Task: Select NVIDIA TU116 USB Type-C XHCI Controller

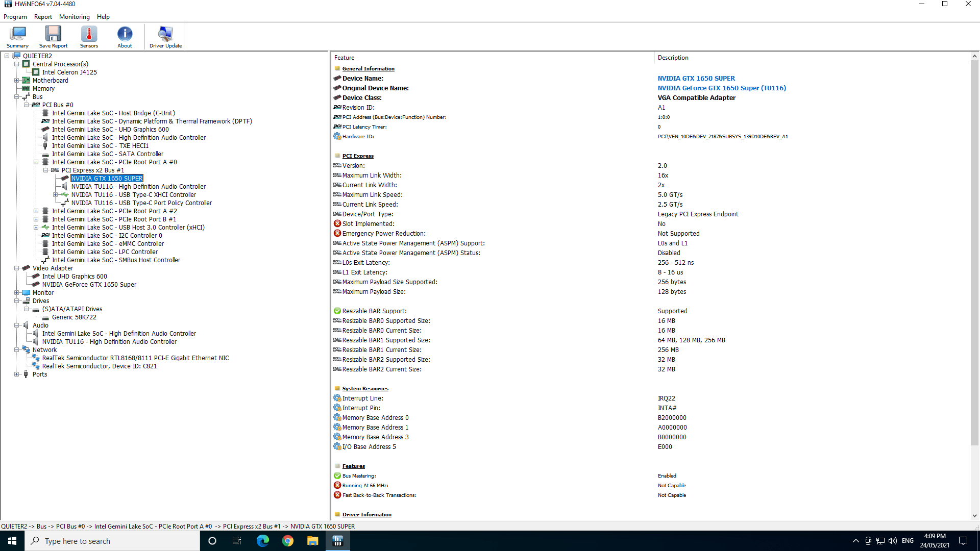Action: (x=134, y=195)
